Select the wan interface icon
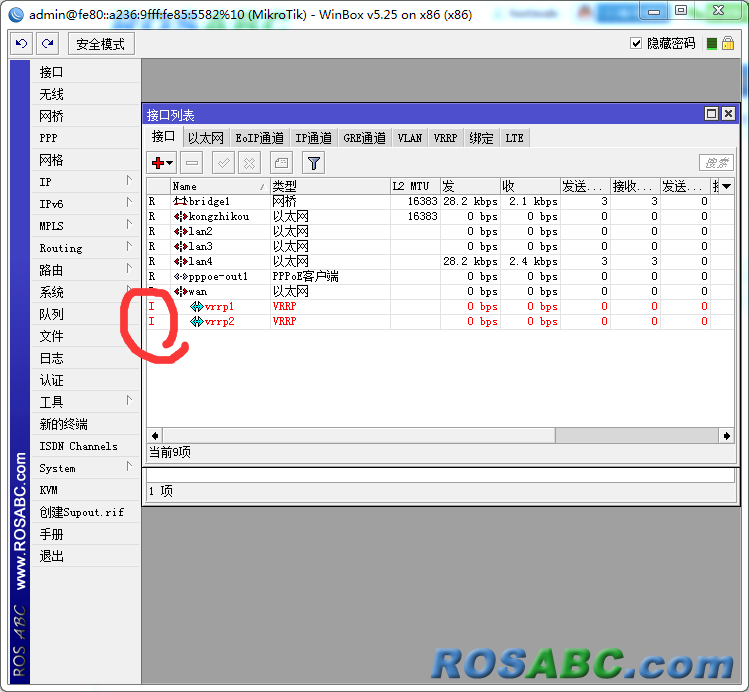 (x=181, y=291)
